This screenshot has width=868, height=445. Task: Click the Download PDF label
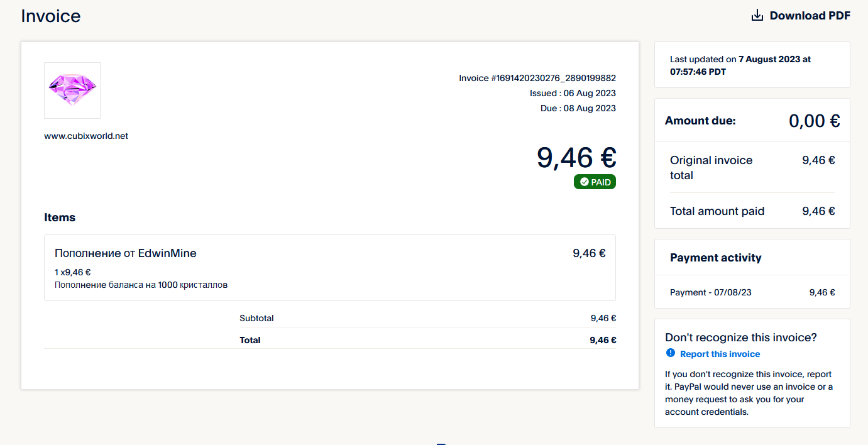pos(810,16)
